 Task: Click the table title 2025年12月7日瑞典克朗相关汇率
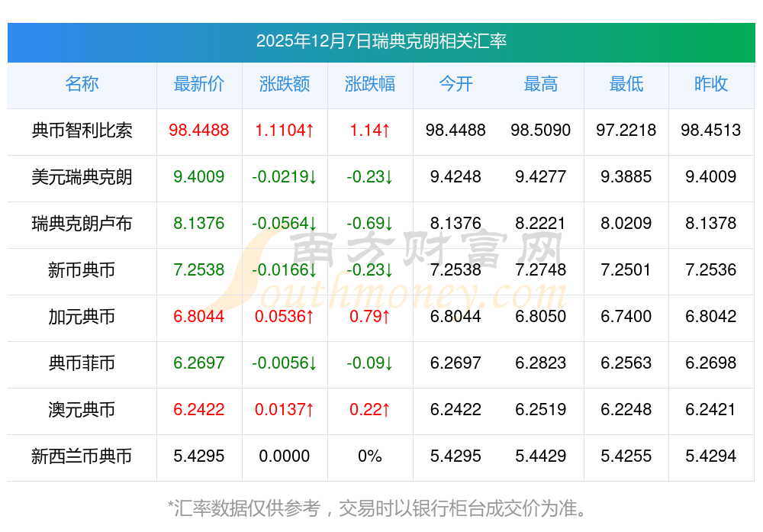coord(381,41)
